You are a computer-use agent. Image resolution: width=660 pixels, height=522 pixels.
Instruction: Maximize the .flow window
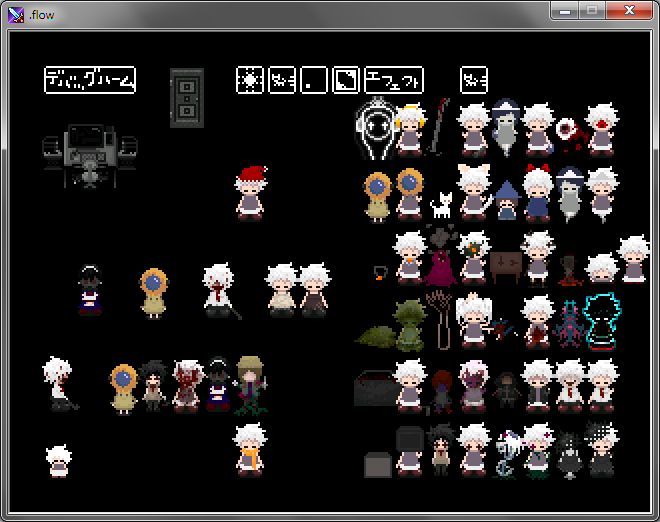[592, 11]
